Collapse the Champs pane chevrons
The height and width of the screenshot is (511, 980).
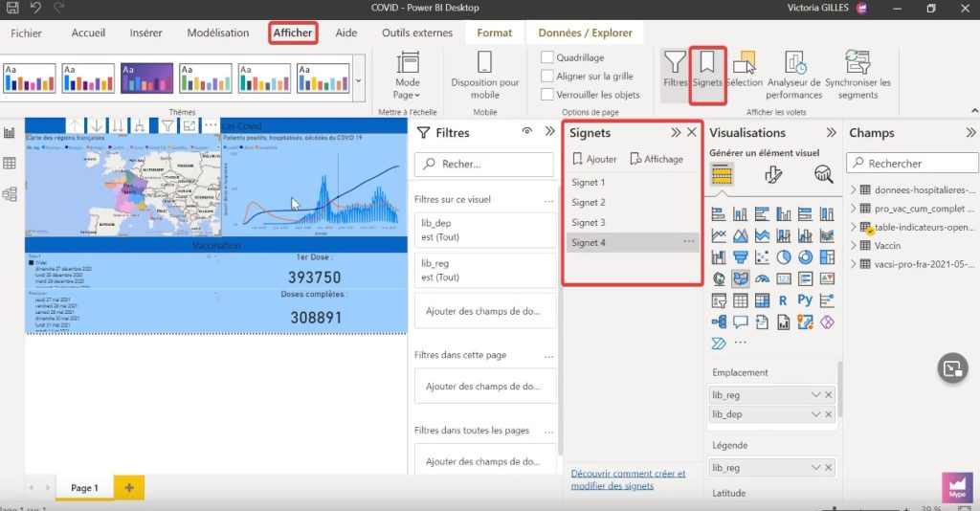tap(970, 132)
